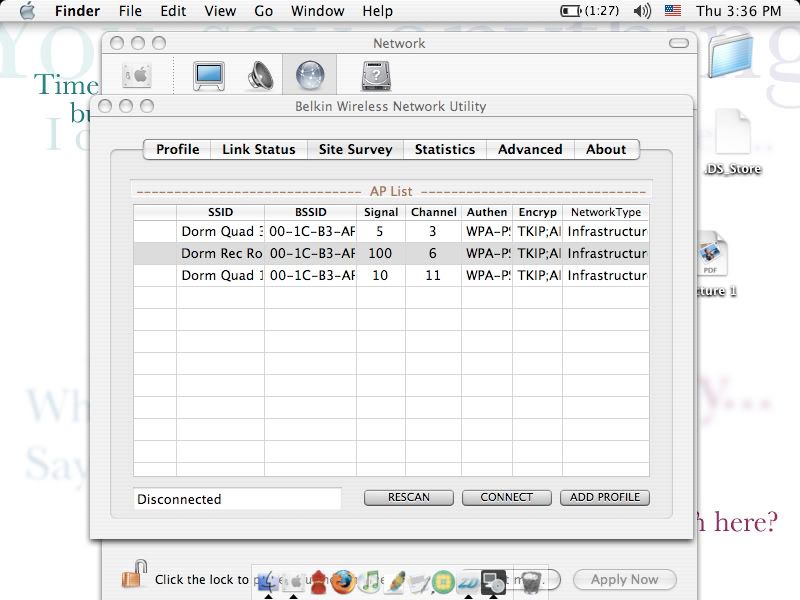Open Show All preferences icon in Network window
Image resolution: width=800 pixels, height=600 pixels.
(x=137, y=76)
